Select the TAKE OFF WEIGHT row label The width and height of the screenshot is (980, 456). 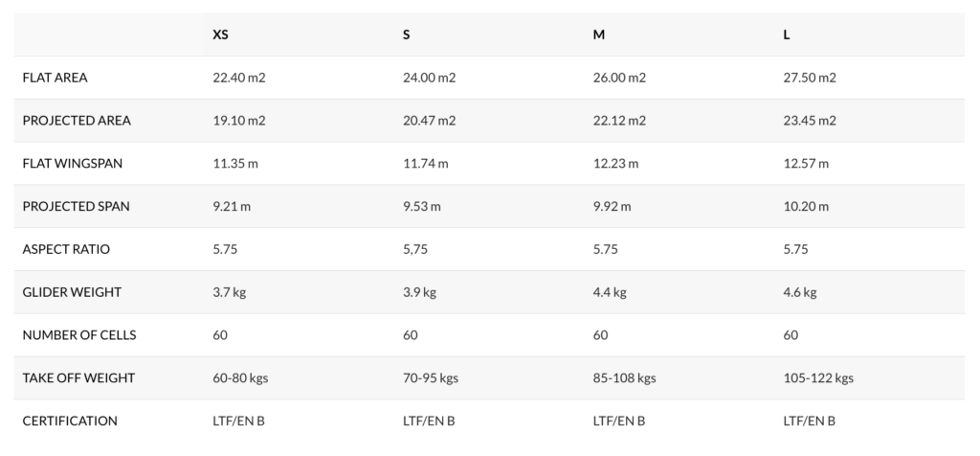78,377
